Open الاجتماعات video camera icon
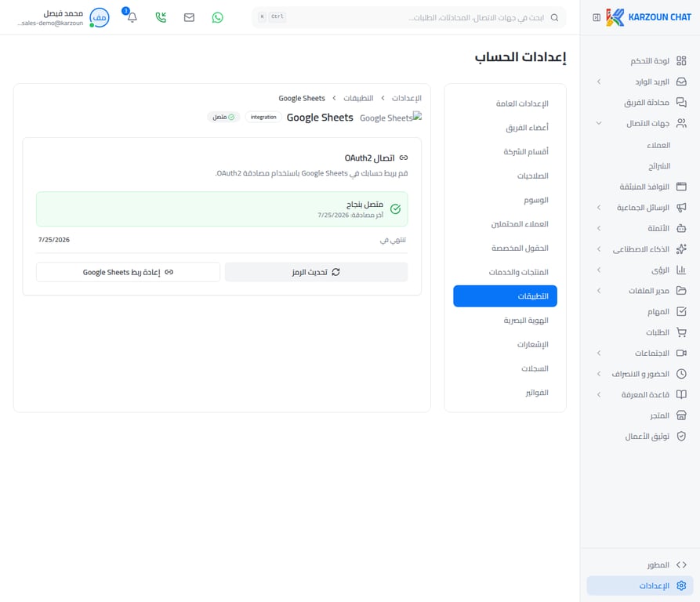The width and height of the screenshot is (700, 602). point(681,353)
